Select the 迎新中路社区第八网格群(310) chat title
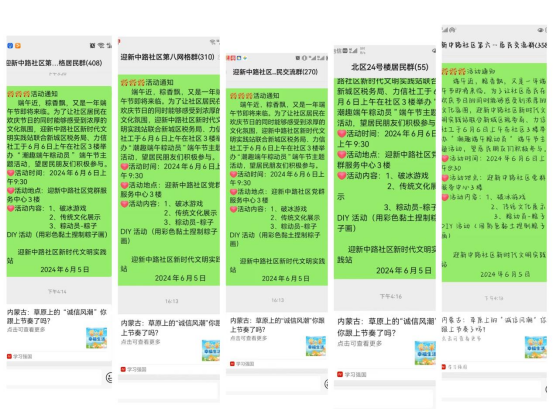This screenshot has height=415, width=553. coord(168,57)
